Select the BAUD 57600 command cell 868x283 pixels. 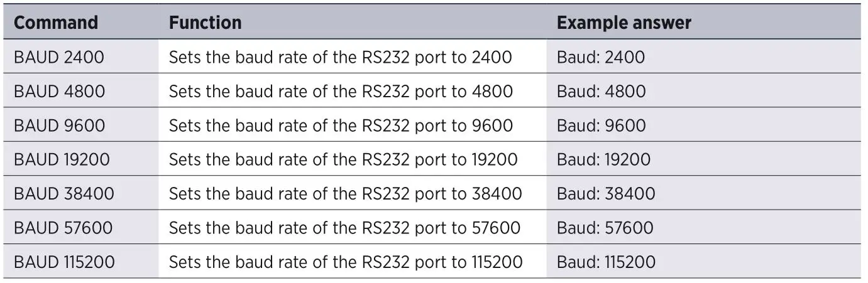[63, 227]
